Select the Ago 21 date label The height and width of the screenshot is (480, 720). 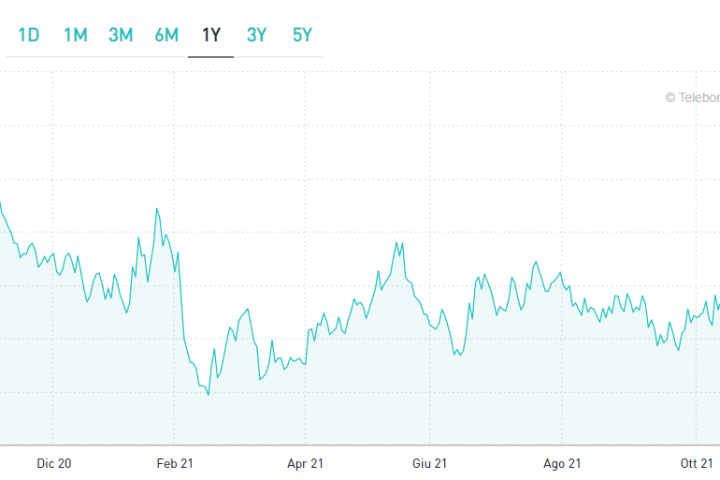tap(561, 463)
